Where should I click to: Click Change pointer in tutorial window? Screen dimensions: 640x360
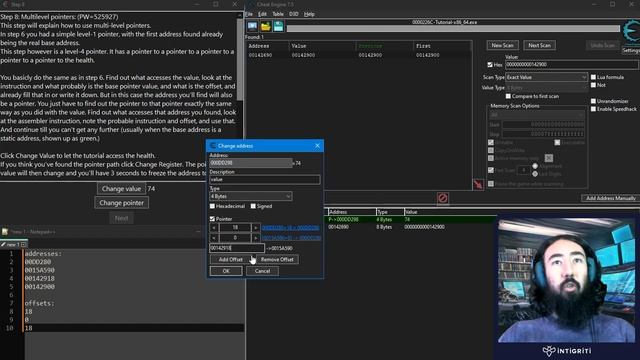point(121,203)
